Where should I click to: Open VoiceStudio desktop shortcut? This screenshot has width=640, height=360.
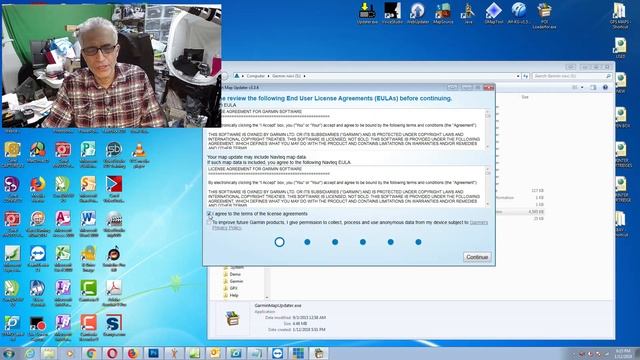coord(392,13)
